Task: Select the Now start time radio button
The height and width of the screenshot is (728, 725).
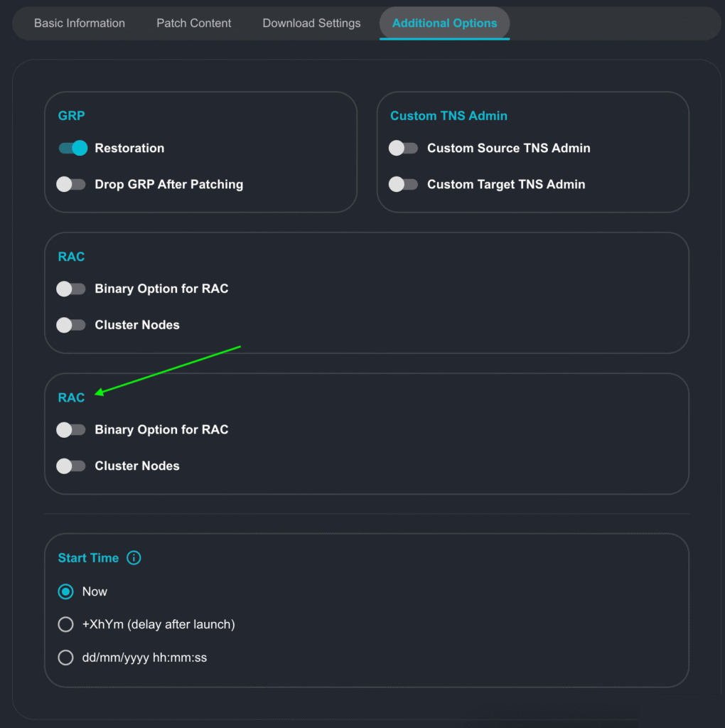Action: point(66,591)
